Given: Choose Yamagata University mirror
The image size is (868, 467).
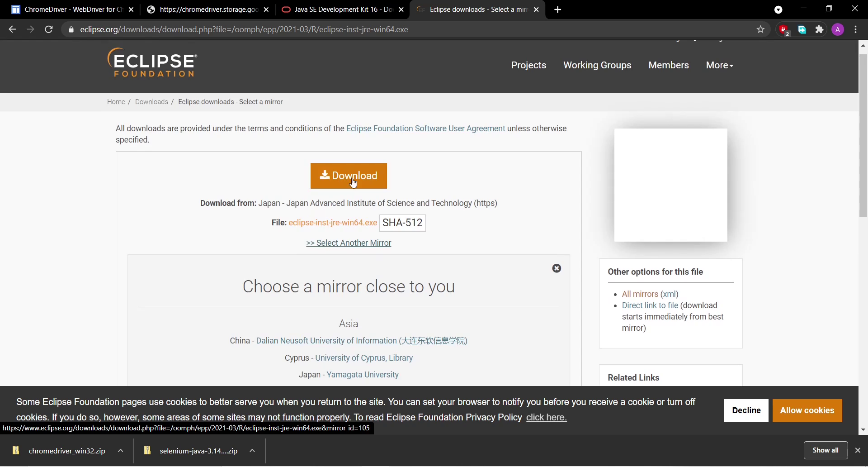Looking at the screenshot, I should pos(363,375).
